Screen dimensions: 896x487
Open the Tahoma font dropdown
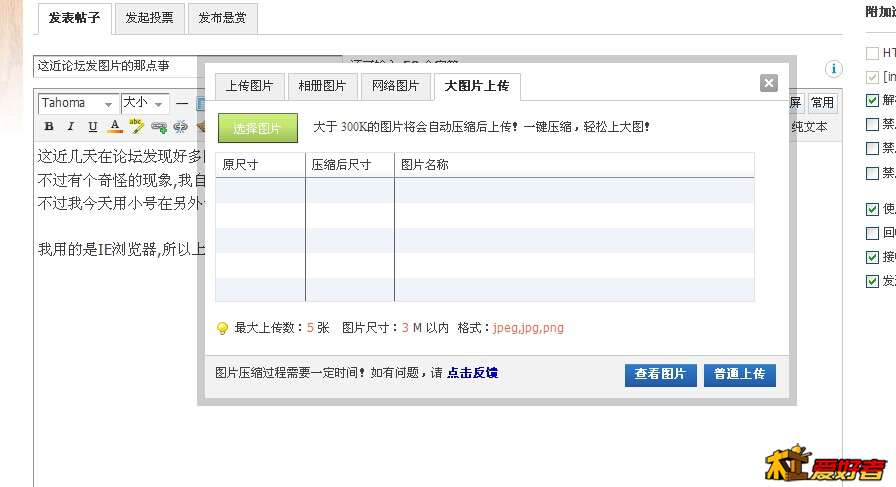pyautogui.click(x=78, y=103)
